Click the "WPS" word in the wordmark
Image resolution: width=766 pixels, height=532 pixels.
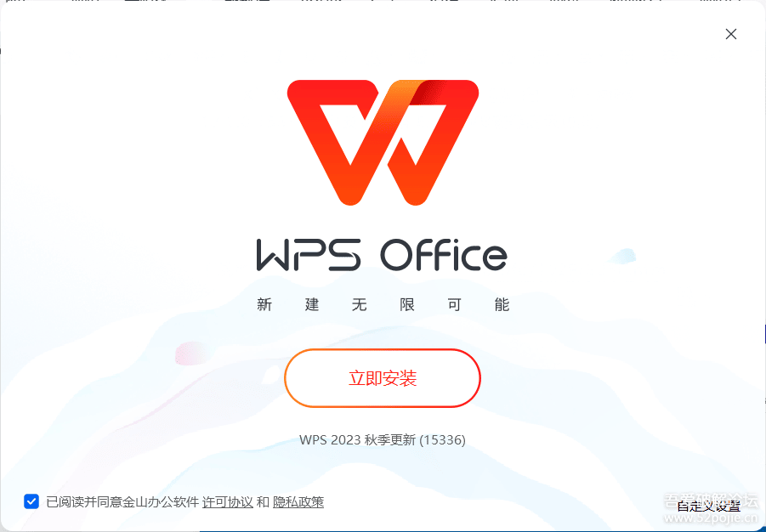coord(308,254)
